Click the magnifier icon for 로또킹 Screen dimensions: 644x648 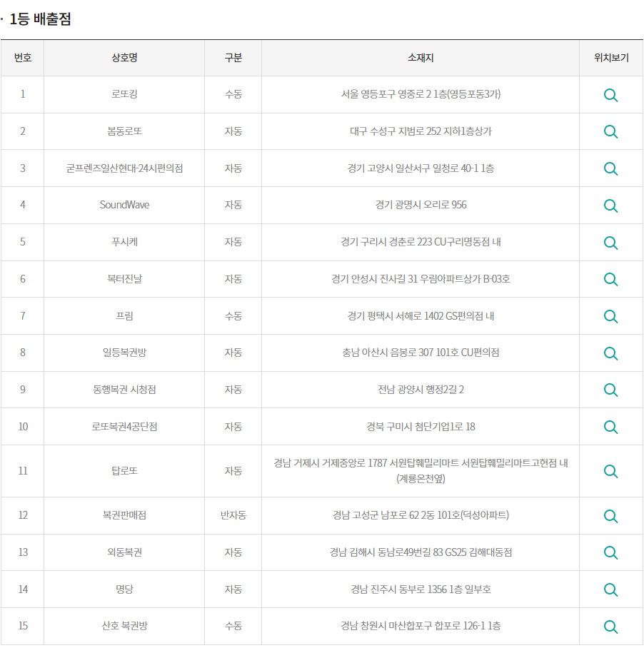coord(610,95)
